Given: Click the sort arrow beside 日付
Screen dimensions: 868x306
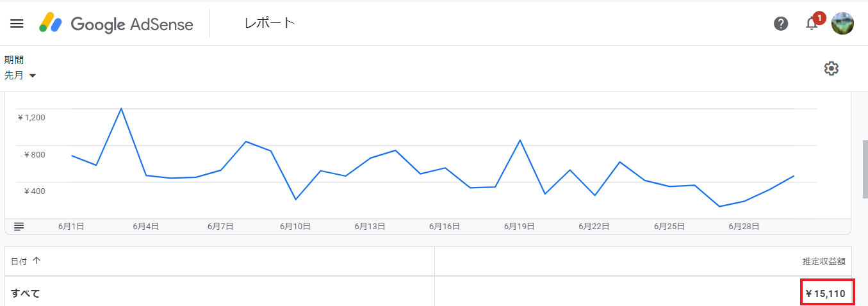Looking at the screenshot, I should 36,261.
